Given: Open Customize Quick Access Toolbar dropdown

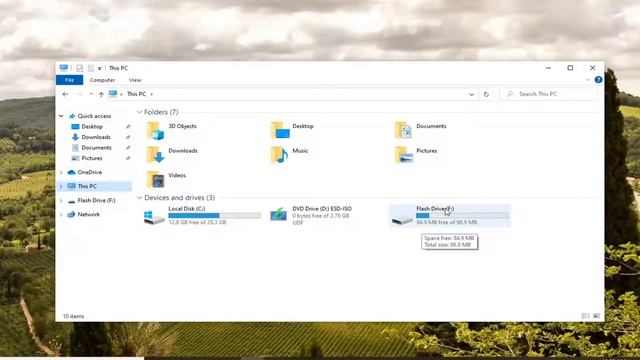Looking at the screenshot, I should click(100, 68).
